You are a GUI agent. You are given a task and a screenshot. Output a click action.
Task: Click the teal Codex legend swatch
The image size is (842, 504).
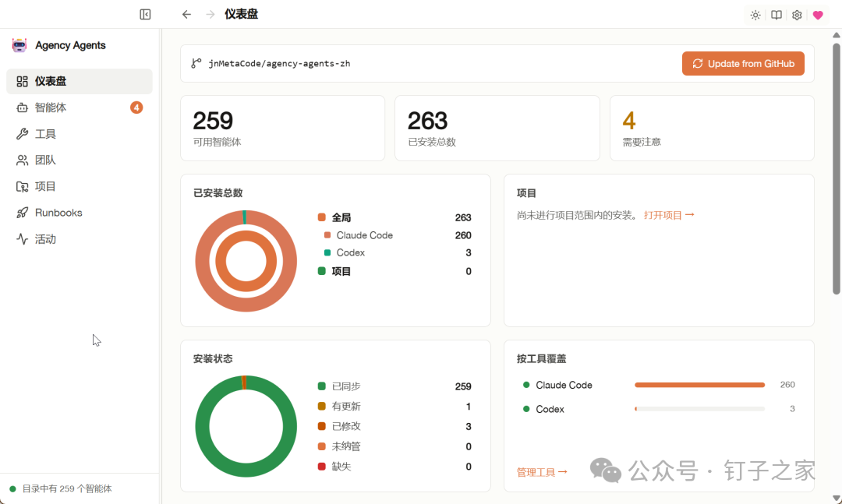[327, 253]
